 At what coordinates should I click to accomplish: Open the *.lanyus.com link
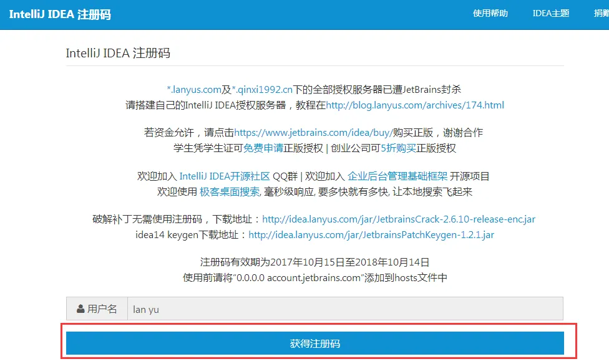pos(194,90)
